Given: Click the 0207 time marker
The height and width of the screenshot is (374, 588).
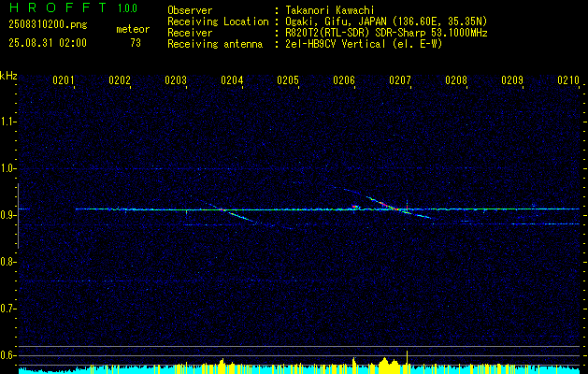Looking at the screenshot, I should tap(400, 80).
